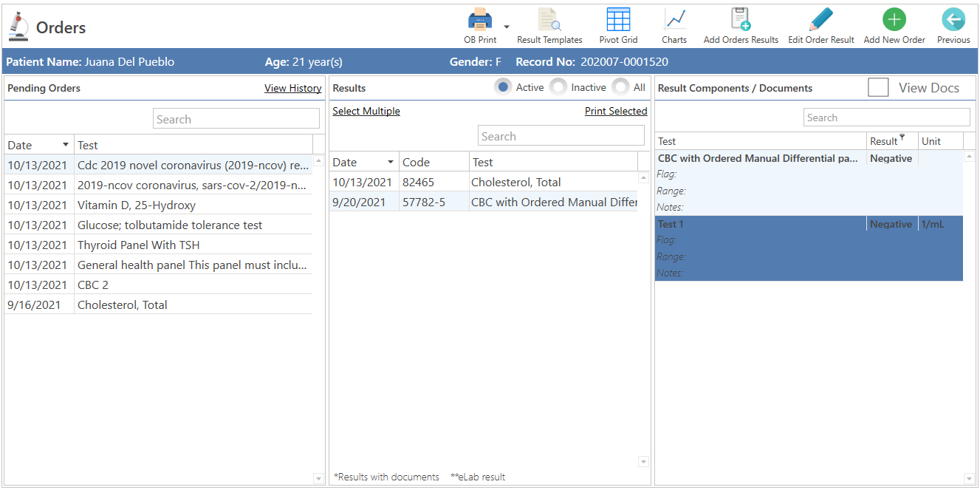Select the General health panel order
Viewport: 980px width, 490px height.
coord(159,265)
